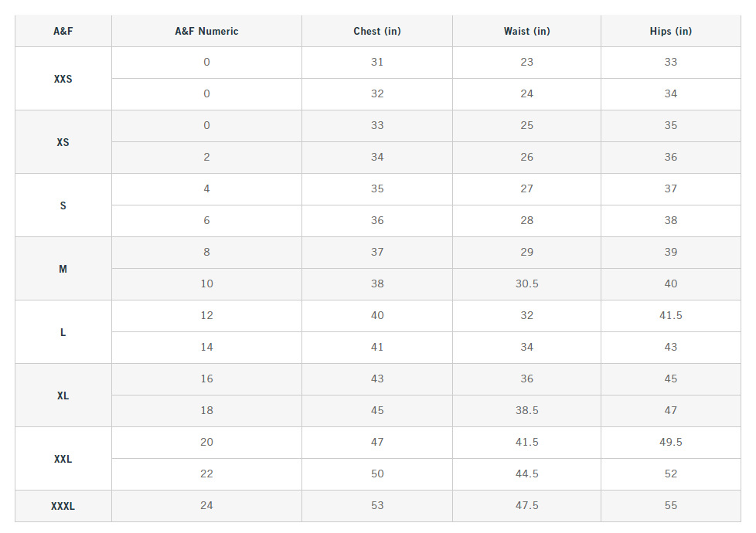
Task: Click the 44.5 waist measurement cell
Action: 526,474
